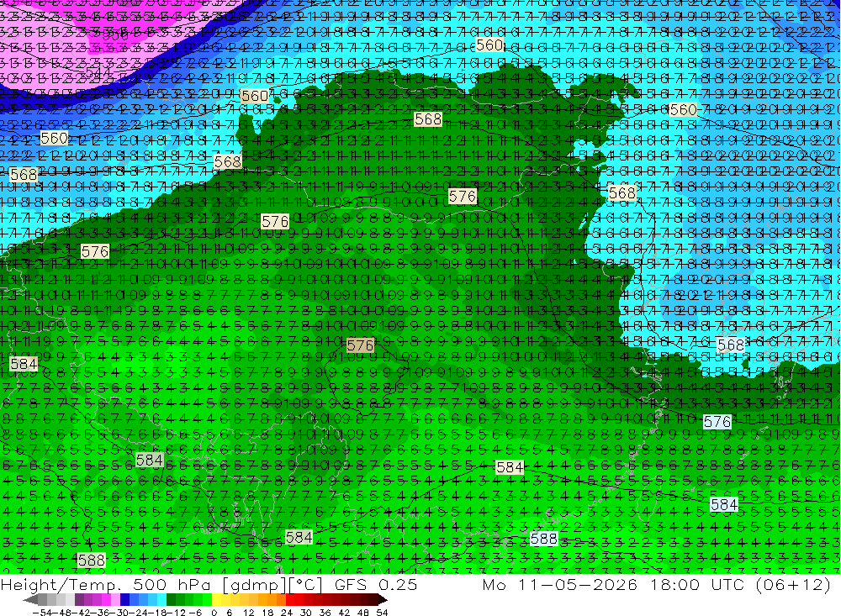Click the positive '54' legend tick value
The height and width of the screenshot is (616, 841).
pos(382,613)
